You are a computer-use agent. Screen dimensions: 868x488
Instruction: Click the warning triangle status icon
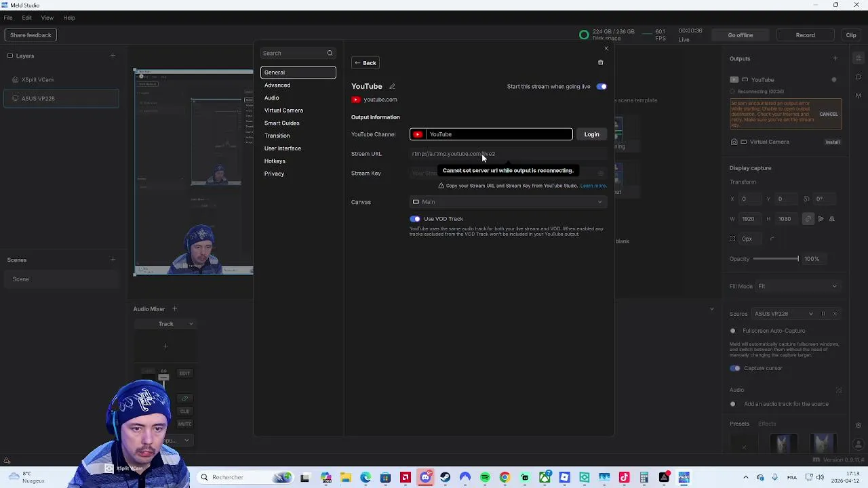7,461
